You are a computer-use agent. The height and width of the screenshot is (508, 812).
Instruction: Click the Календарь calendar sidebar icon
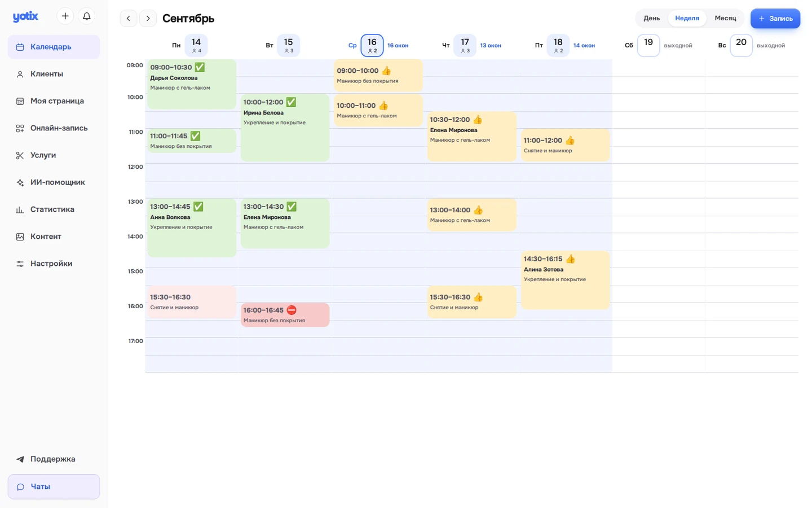(20, 47)
